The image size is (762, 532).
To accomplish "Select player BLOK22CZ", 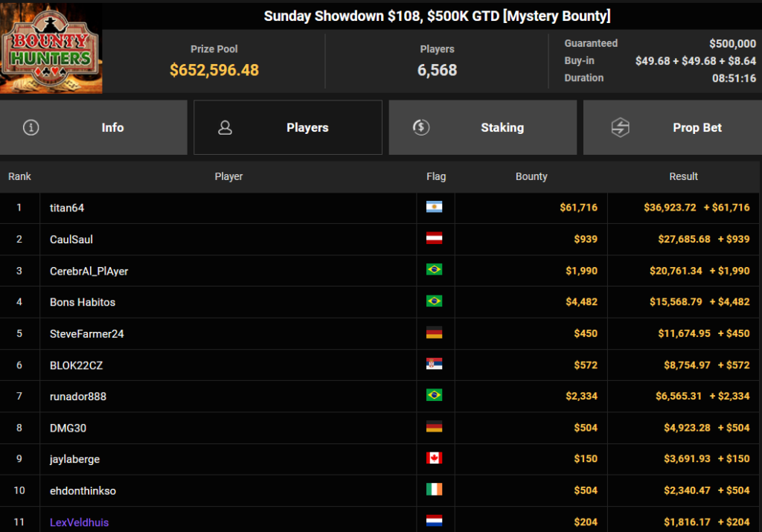I will point(77,365).
